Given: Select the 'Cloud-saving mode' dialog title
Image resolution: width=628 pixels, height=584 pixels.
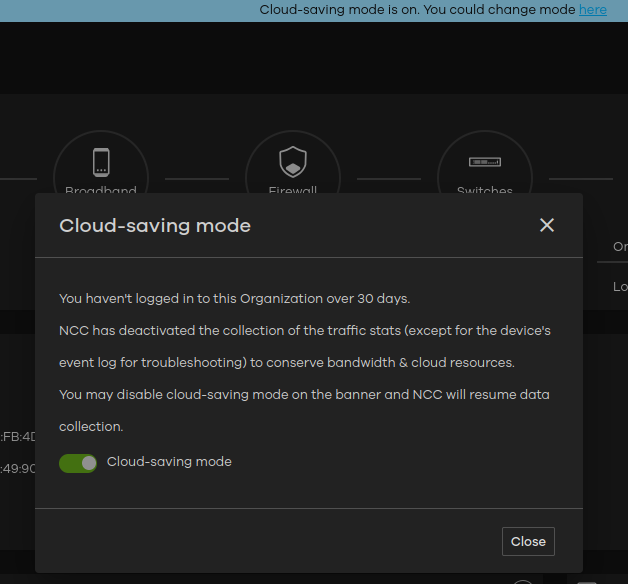Looking at the screenshot, I should coord(155,226).
